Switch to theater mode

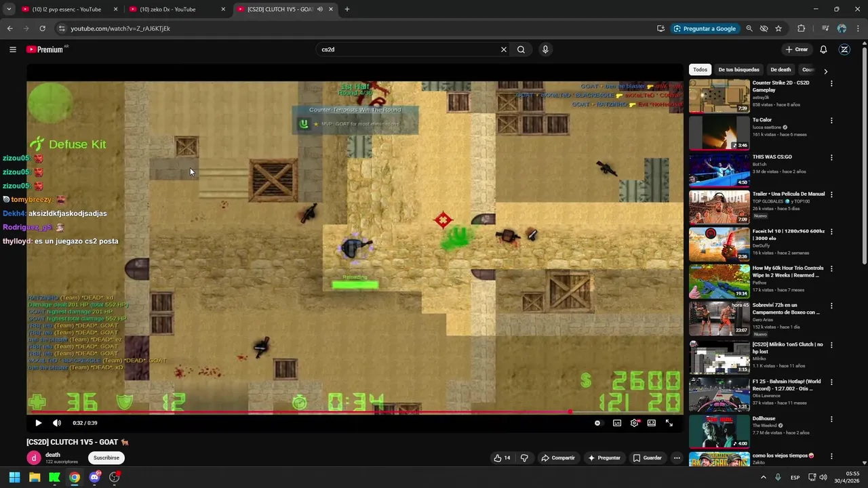click(x=652, y=423)
